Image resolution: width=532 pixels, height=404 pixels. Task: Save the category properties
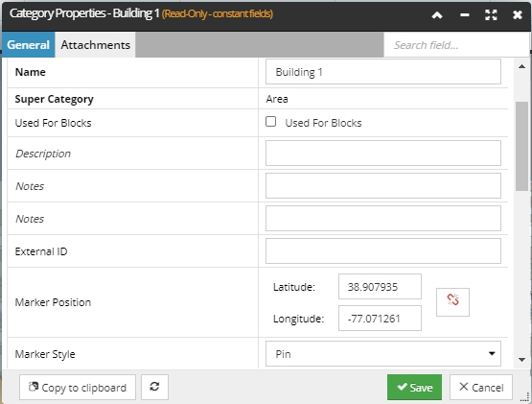414,387
